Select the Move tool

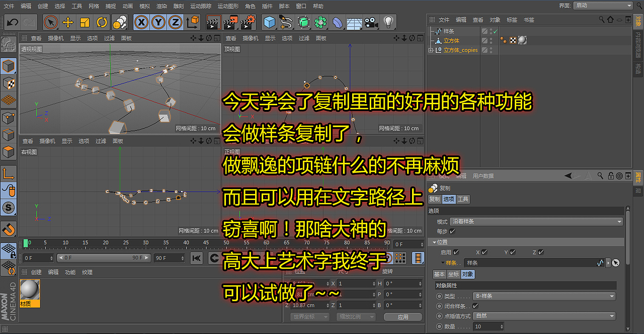pyautogui.click(x=68, y=22)
